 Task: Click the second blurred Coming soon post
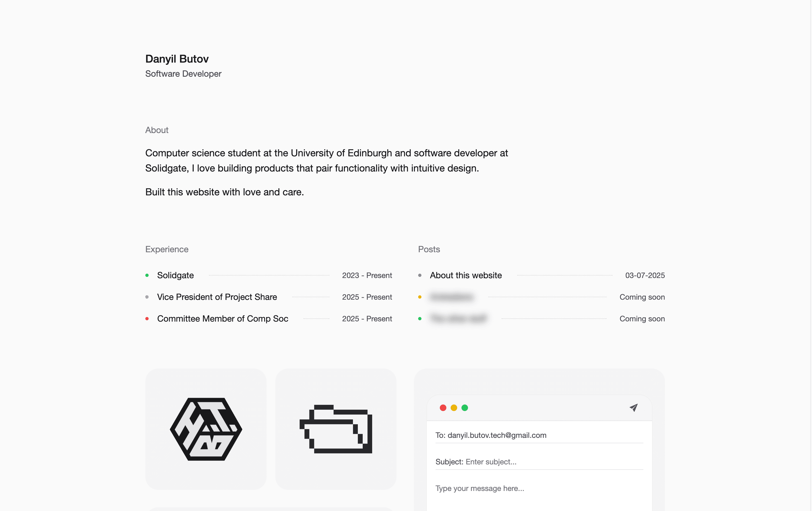click(541, 319)
